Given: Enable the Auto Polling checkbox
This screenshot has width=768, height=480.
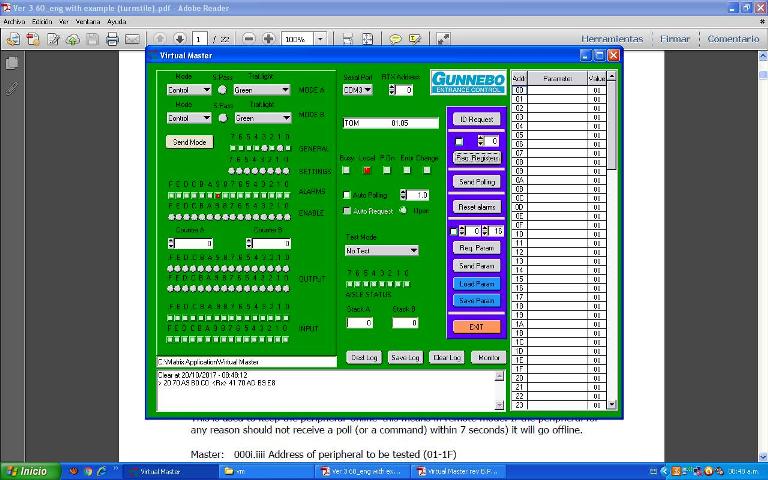Looking at the screenshot, I should (x=347, y=195).
